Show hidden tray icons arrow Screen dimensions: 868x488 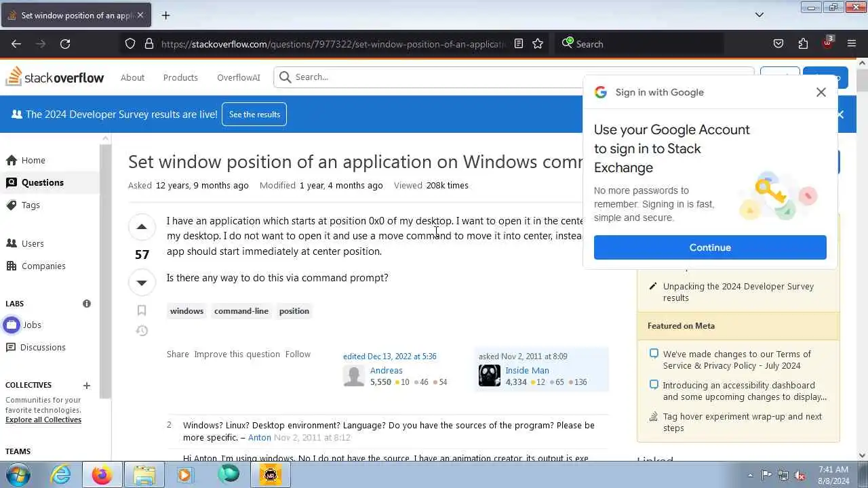click(749, 475)
